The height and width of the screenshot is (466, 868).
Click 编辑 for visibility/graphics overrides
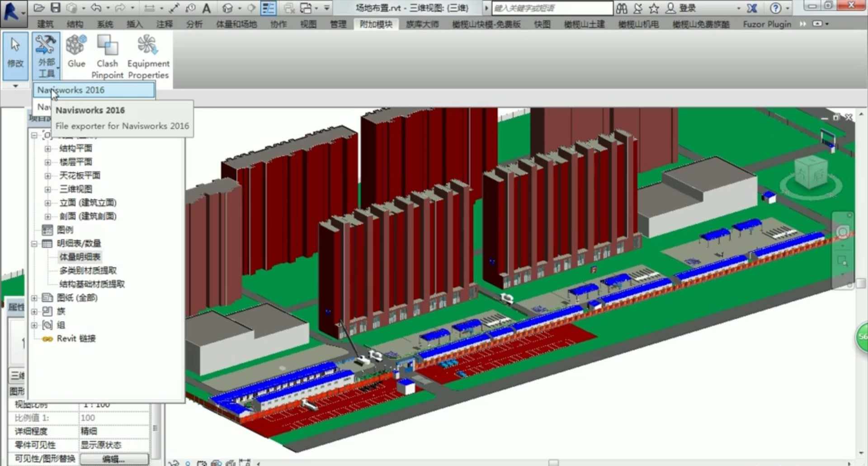[113, 458]
